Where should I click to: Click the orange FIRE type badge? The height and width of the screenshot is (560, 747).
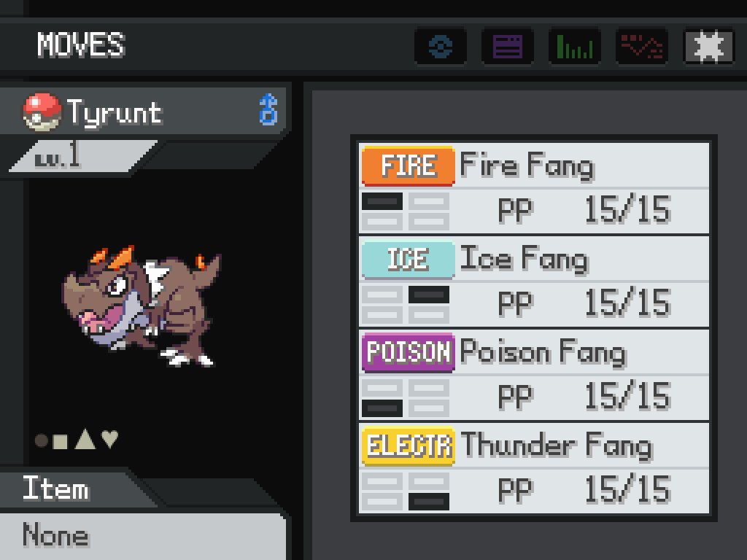[409, 166]
